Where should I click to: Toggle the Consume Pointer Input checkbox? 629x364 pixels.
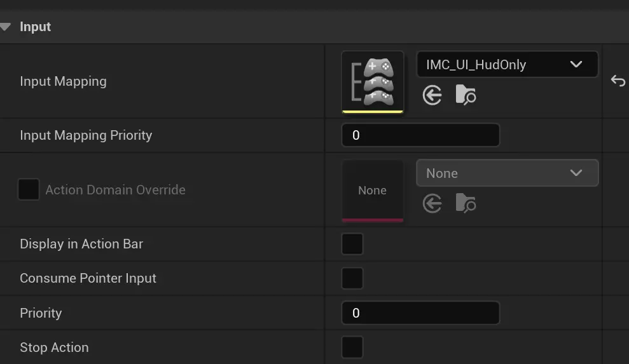(x=352, y=278)
